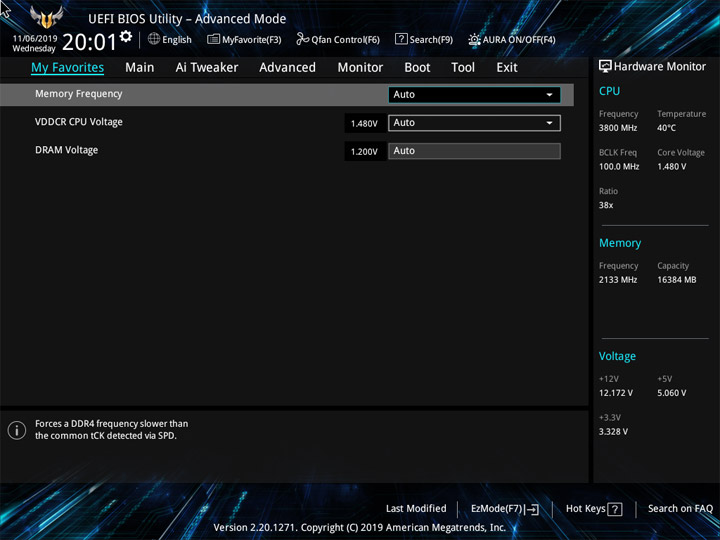720x540 pixels.
Task: Toggle AURA ON/OFF(F4)
Action: 512,39
